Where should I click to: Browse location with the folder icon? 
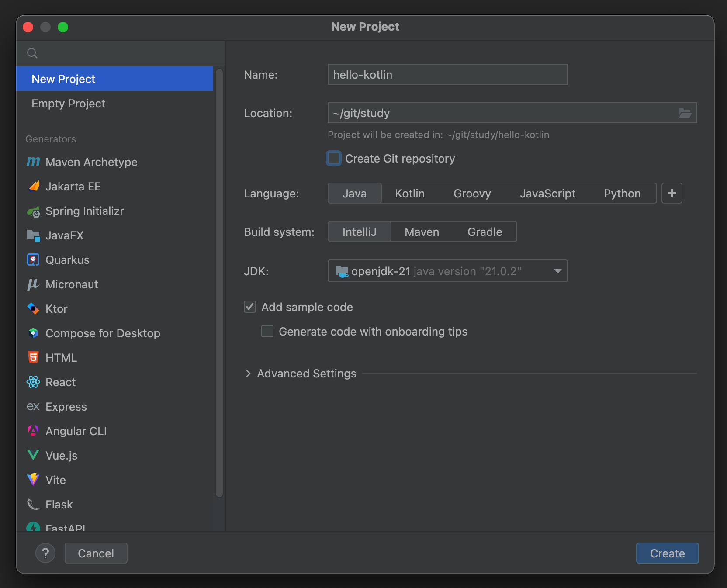[685, 113]
